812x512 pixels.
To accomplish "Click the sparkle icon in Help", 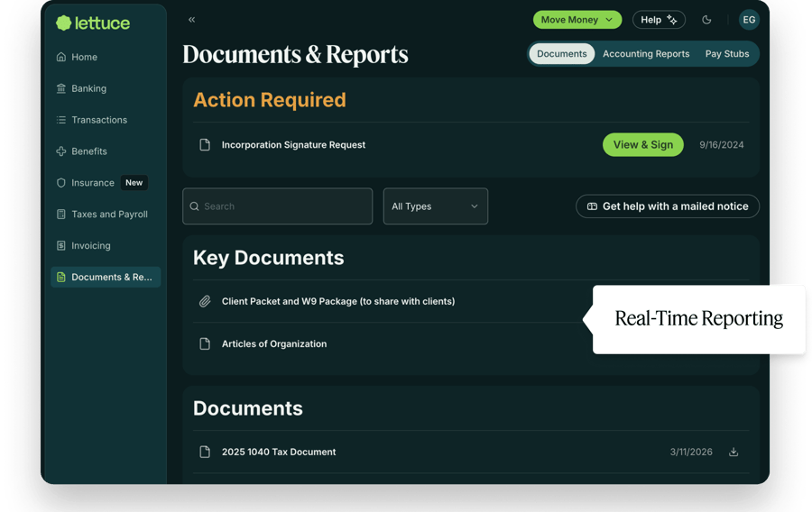I will [x=672, y=20].
